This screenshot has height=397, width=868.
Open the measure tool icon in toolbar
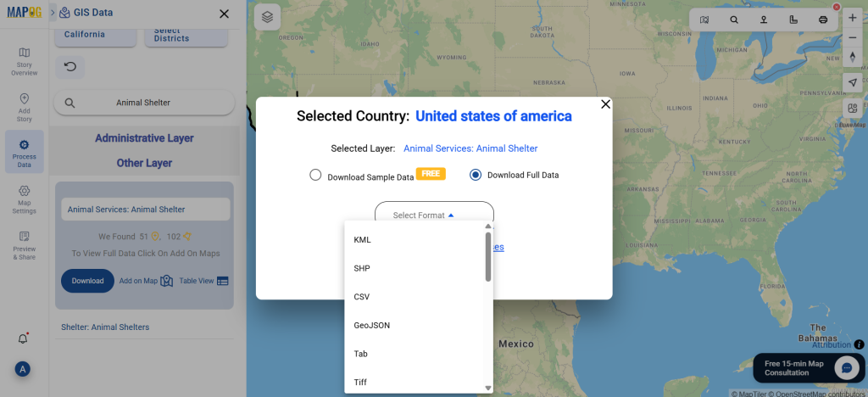pyautogui.click(x=793, y=20)
